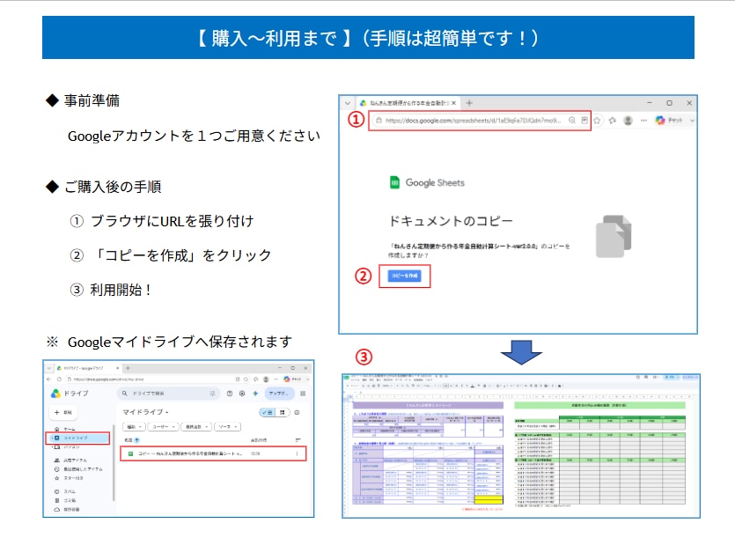
Task: Open tab list chevron in Drive browser
Action: point(48,368)
